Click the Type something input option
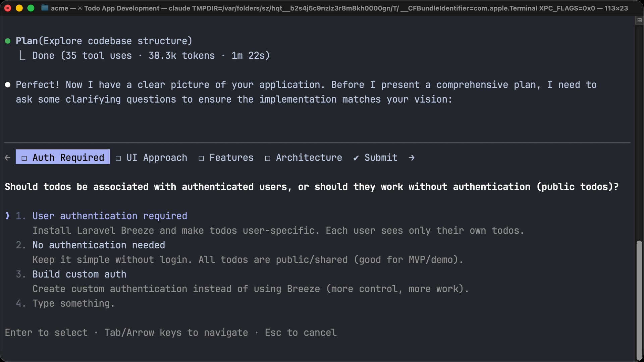This screenshot has width=644, height=362. 73,303
